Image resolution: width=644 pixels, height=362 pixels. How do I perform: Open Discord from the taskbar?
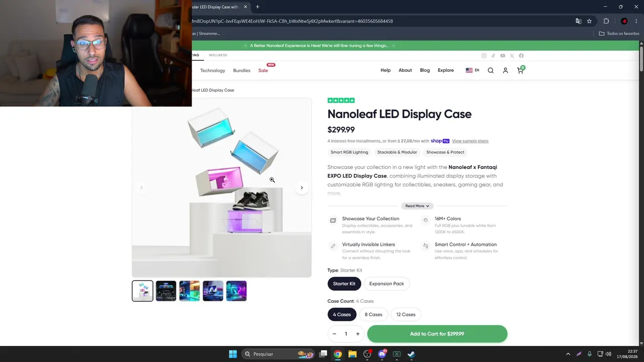[382, 354]
